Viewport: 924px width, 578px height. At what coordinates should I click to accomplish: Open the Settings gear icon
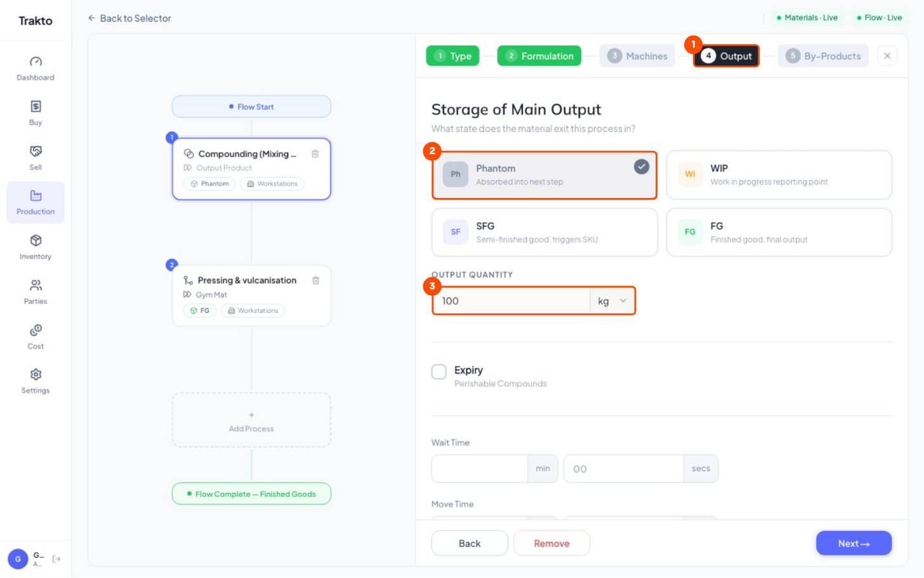click(x=36, y=374)
